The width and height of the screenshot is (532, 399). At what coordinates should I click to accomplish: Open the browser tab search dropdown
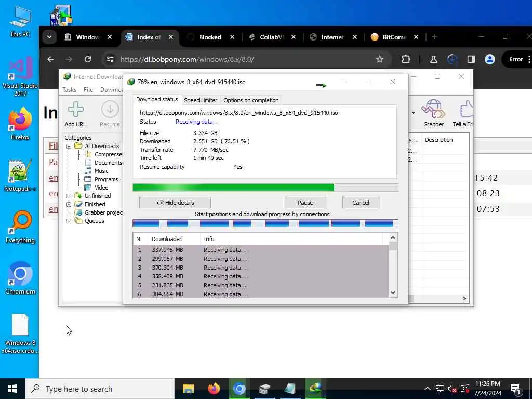[49, 37]
